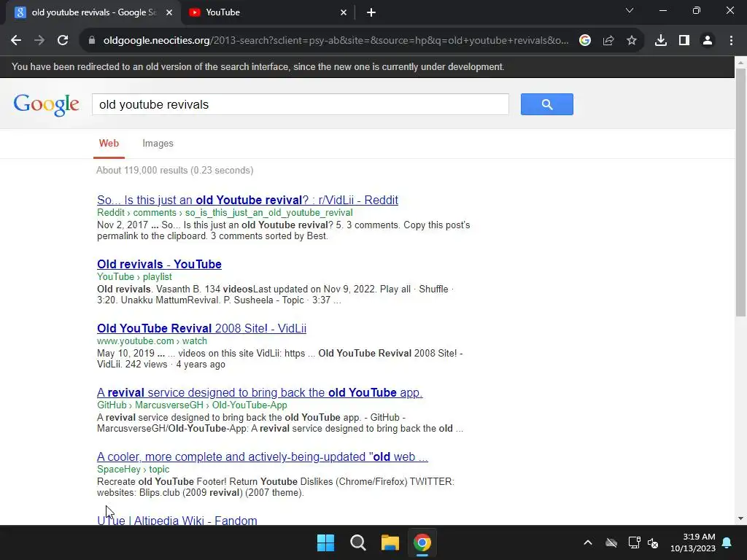
Task: Close the old youtube revivals tab
Action: coord(169,12)
